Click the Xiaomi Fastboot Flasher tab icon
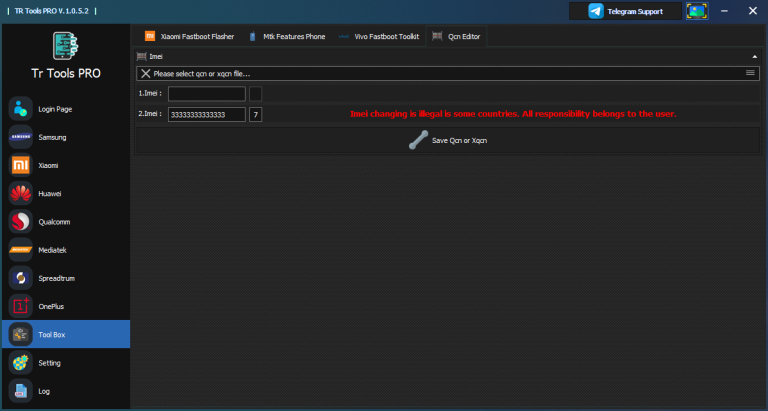The width and height of the screenshot is (768, 411). pyautogui.click(x=150, y=36)
